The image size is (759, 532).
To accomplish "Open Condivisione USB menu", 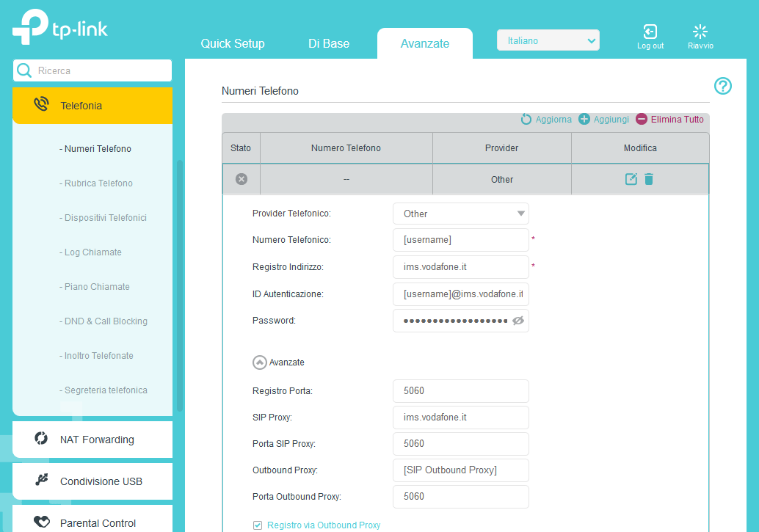I will coord(92,481).
